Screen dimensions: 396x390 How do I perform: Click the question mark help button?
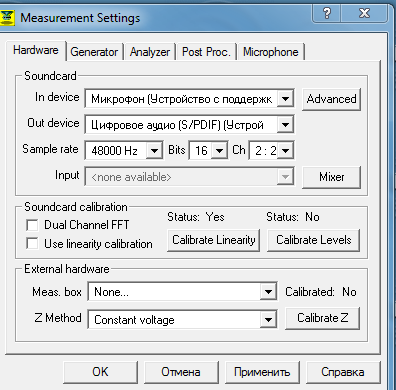327,14
